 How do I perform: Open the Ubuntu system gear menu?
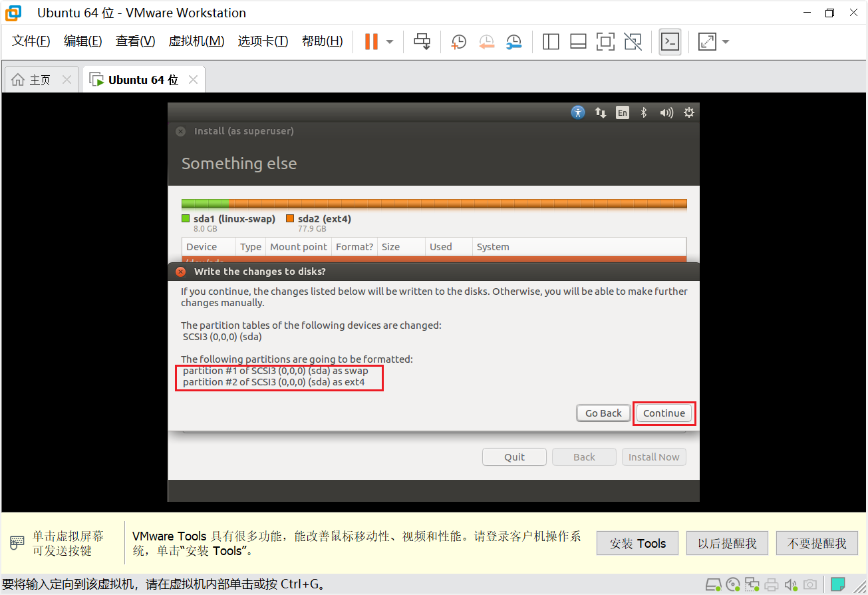click(x=689, y=112)
